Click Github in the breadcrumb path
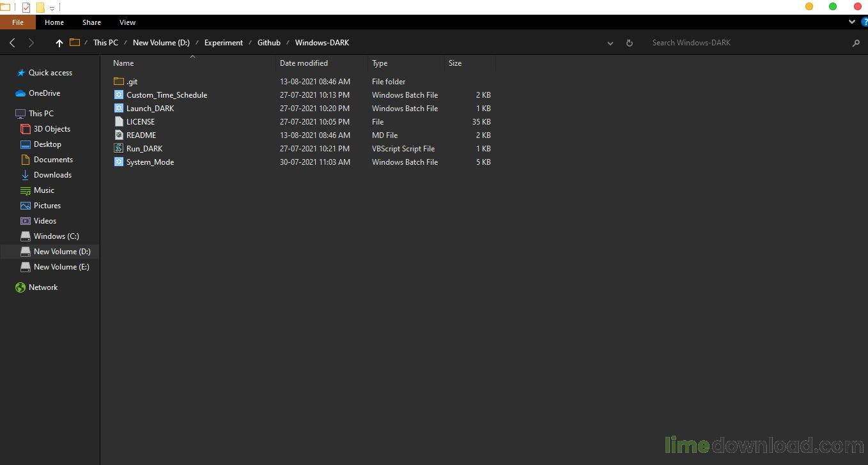Viewport: 868px width, 465px height. 269,43
